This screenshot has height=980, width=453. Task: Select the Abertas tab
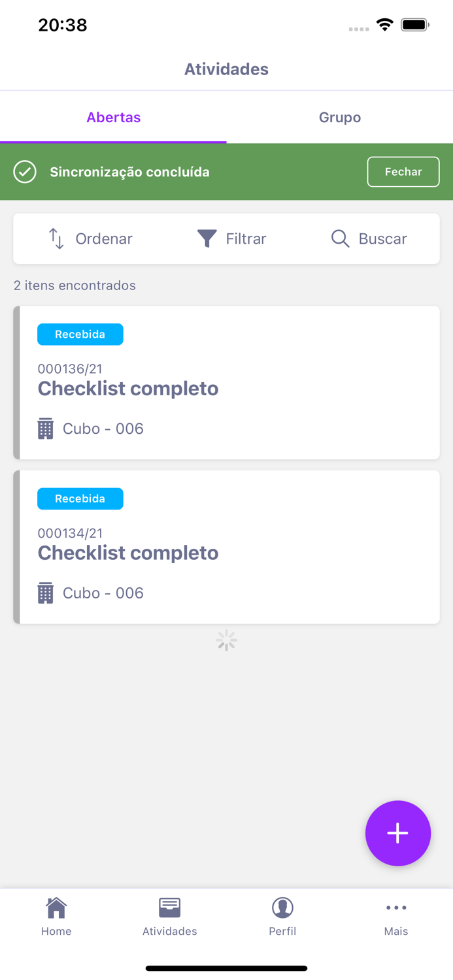coord(113,118)
